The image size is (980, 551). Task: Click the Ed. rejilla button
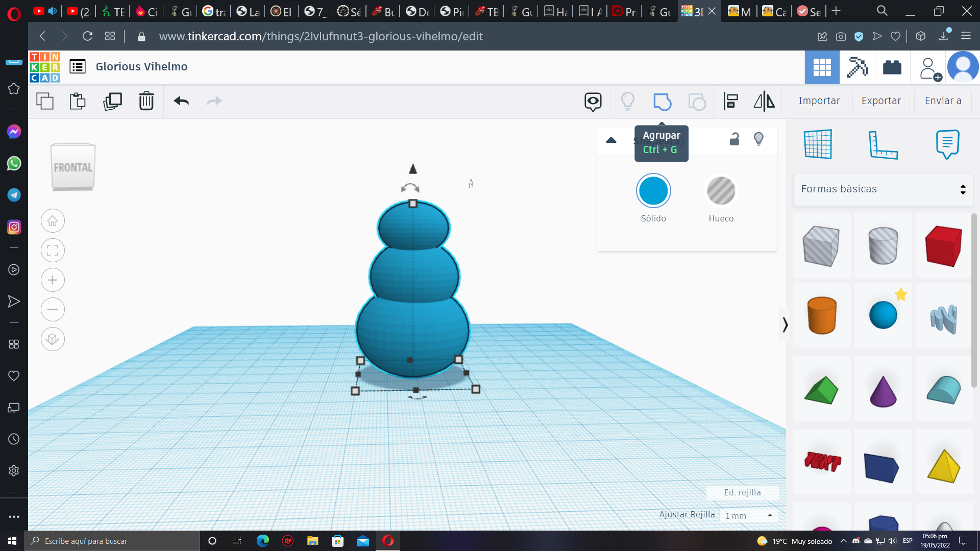point(742,492)
